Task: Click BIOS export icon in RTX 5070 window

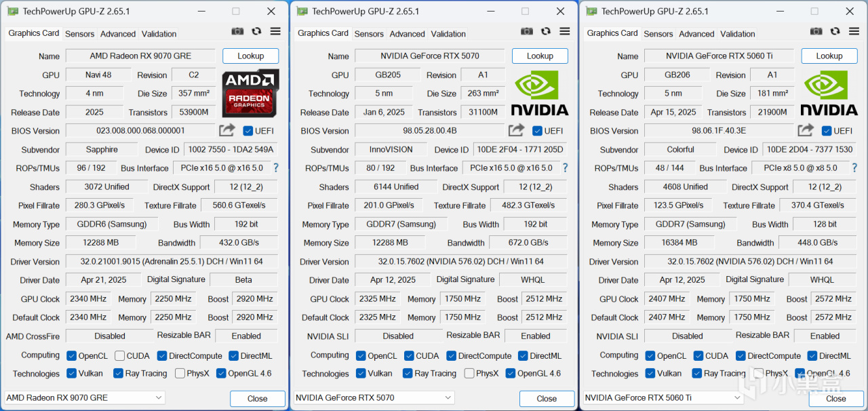Action: coord(517,130)
